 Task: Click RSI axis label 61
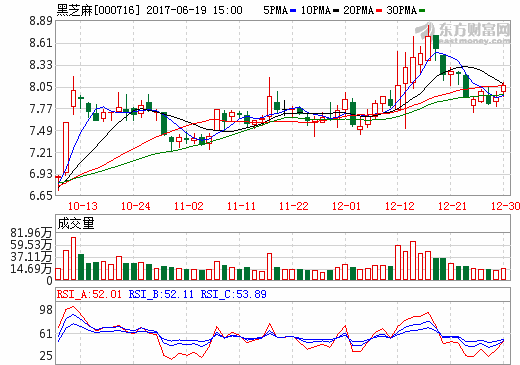click(46, 334)
